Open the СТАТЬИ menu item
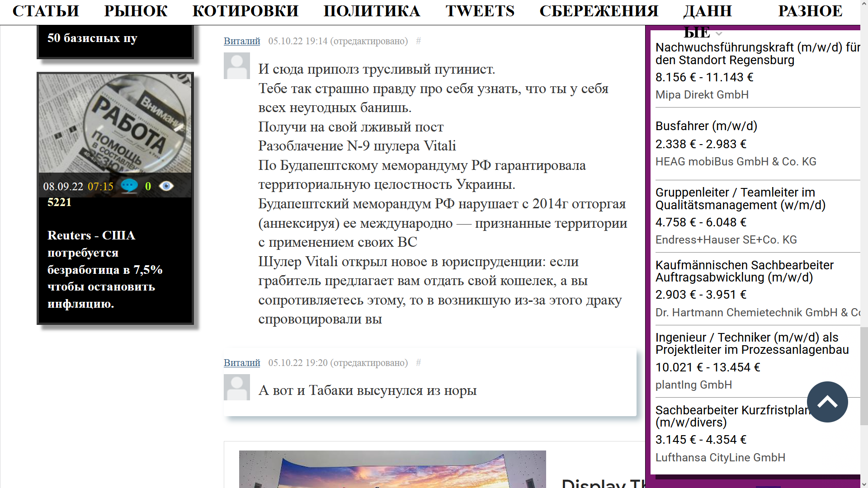This screenshot has width=868, height=488. click(46, 11)
